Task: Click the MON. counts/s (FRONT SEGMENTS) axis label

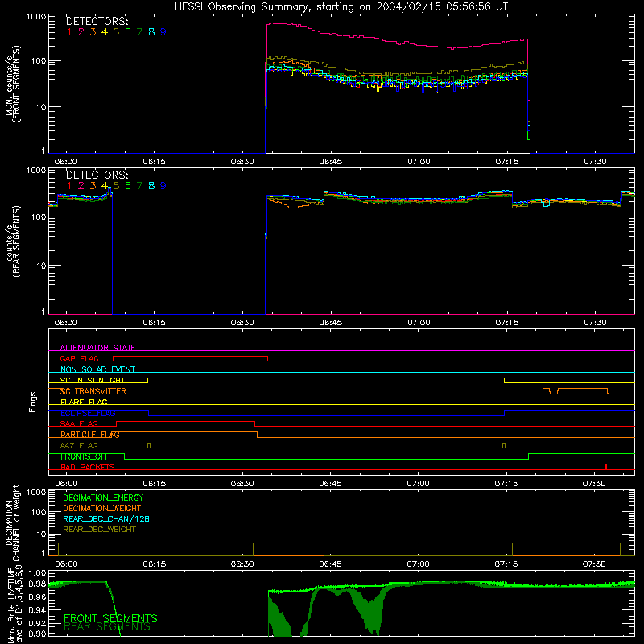Action: [x=12, y=84]
